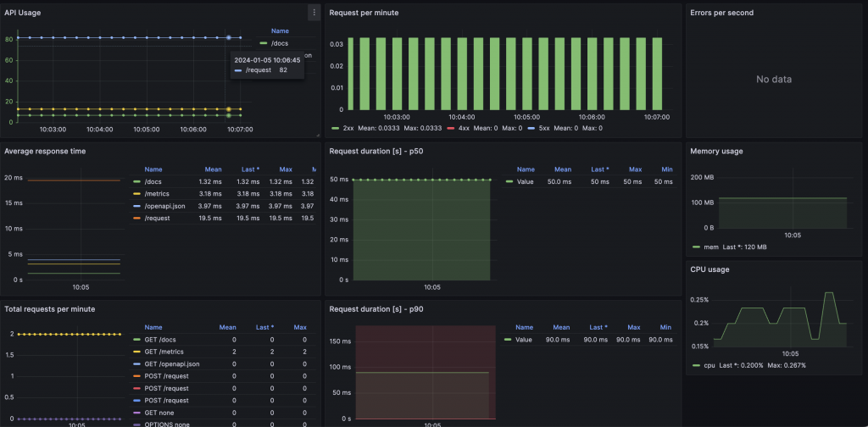Toggle /metrics series in Average response time legend
868x427 pixels.
click(157, 193)
